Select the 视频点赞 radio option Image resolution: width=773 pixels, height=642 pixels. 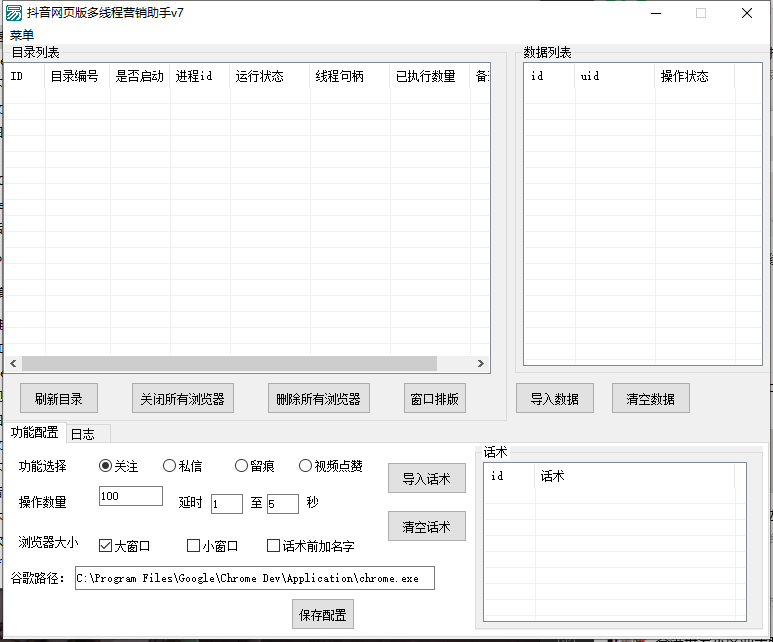(305, 466)
